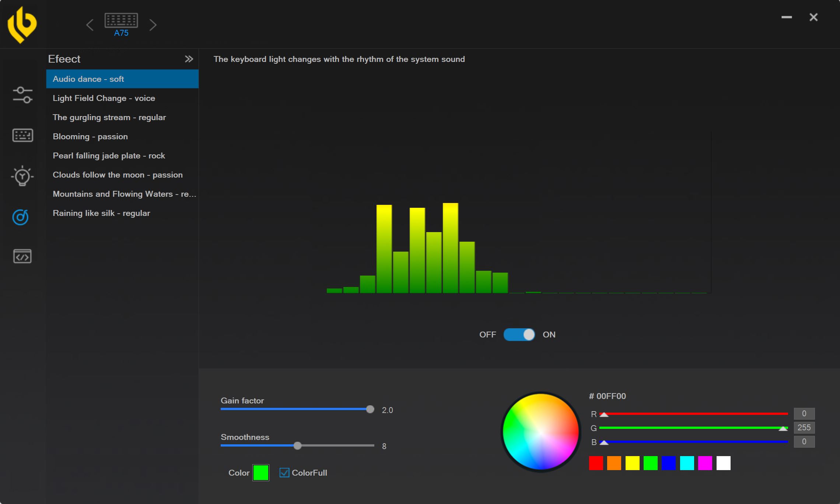Screen dimensions: 840x504
Task: Open the keyboard key settings icon
Action: (22, 135)
